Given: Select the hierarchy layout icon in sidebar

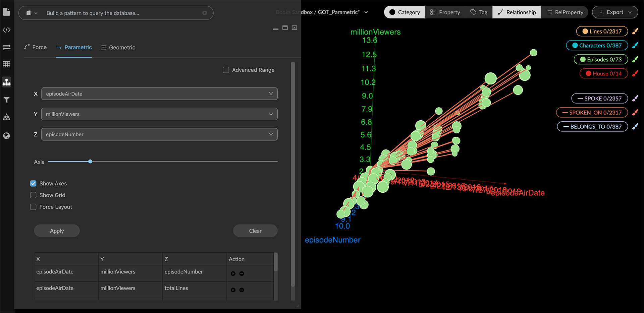Looking at the screenshot, I should tap(6, 82).
